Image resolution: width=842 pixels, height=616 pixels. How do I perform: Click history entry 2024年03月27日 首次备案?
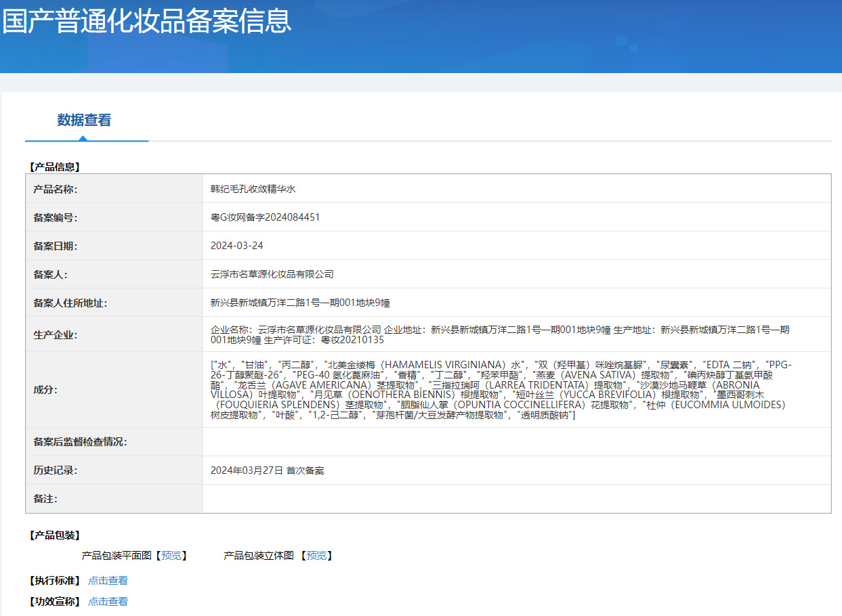click(268, 470)
